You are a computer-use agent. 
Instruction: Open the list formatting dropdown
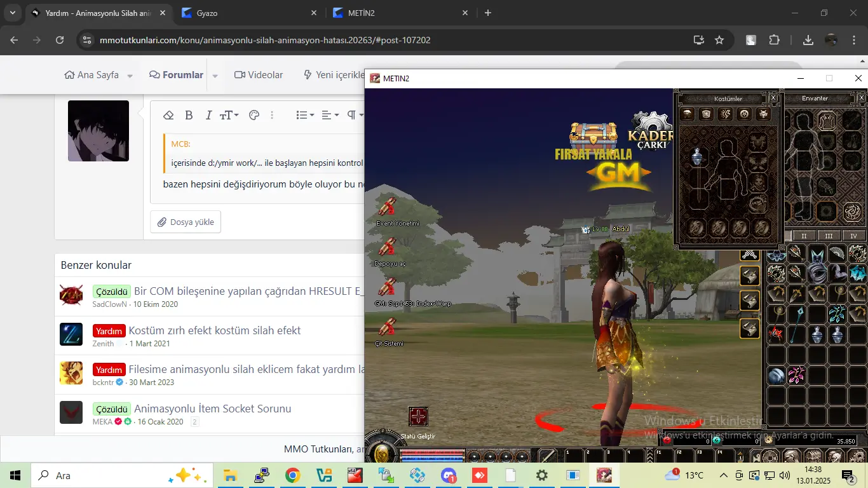pos(305,115)
